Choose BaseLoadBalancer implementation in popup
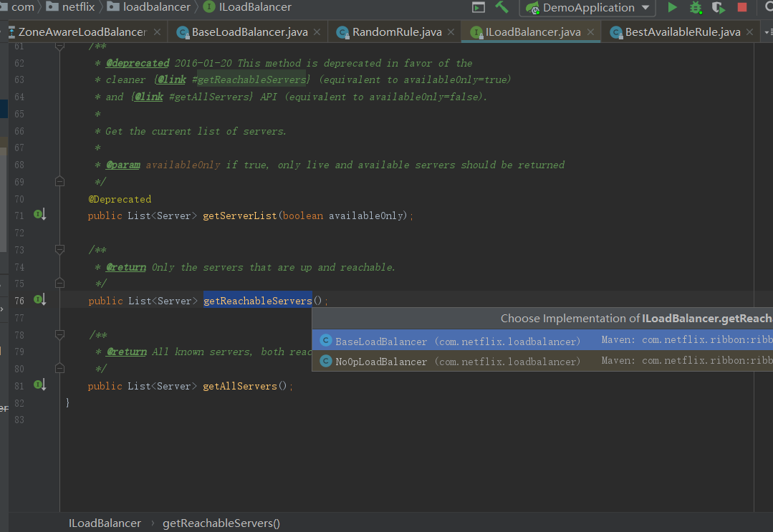Screen dimensions: 773x532 point(542,340)
